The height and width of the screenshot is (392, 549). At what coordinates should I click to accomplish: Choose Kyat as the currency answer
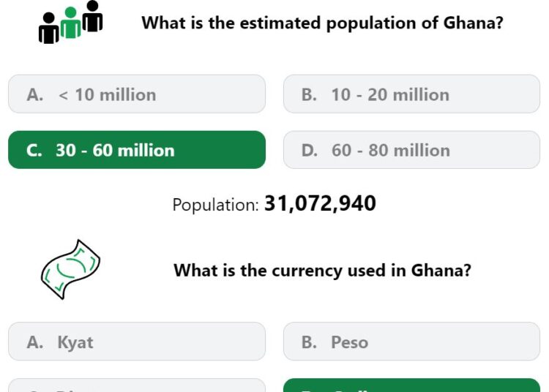(x=137, y=342)
